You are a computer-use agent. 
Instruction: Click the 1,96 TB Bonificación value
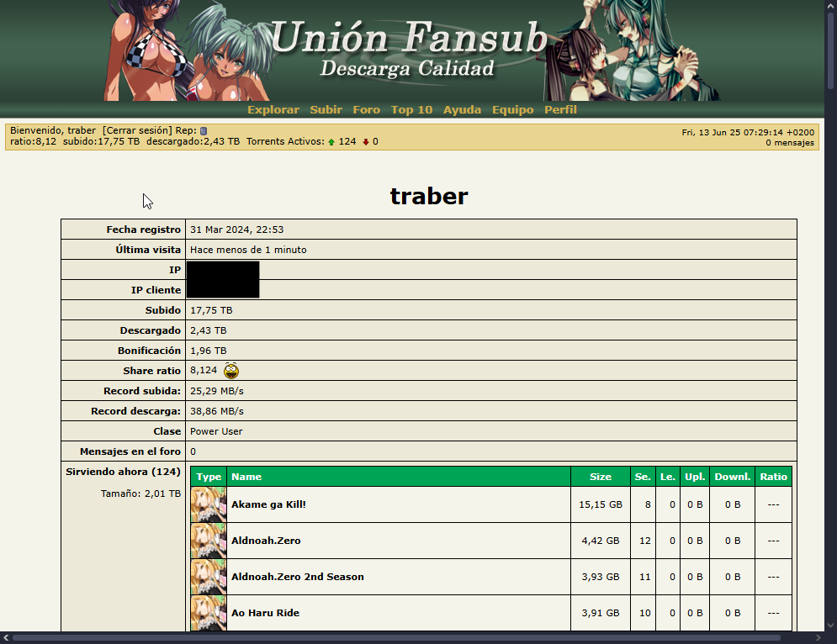click(x=208, y=351)
